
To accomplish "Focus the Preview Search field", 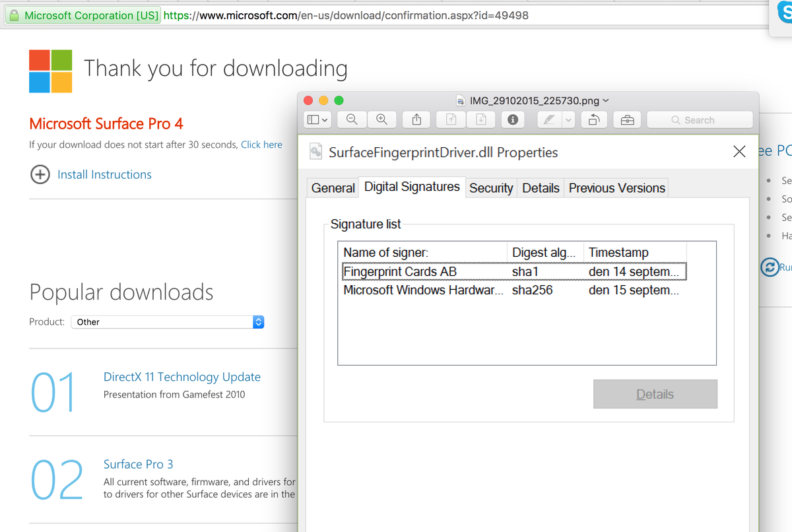I will tap(700, 119).
